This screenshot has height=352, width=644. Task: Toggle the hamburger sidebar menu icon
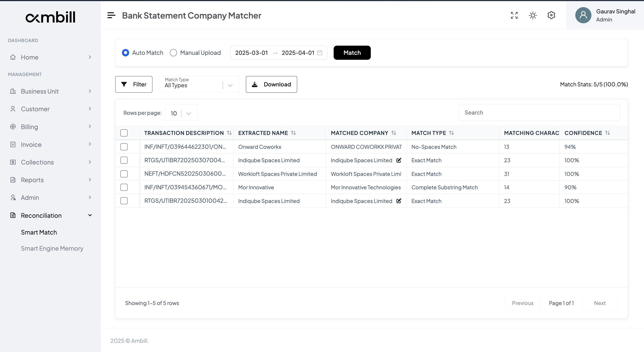(111, 15)
